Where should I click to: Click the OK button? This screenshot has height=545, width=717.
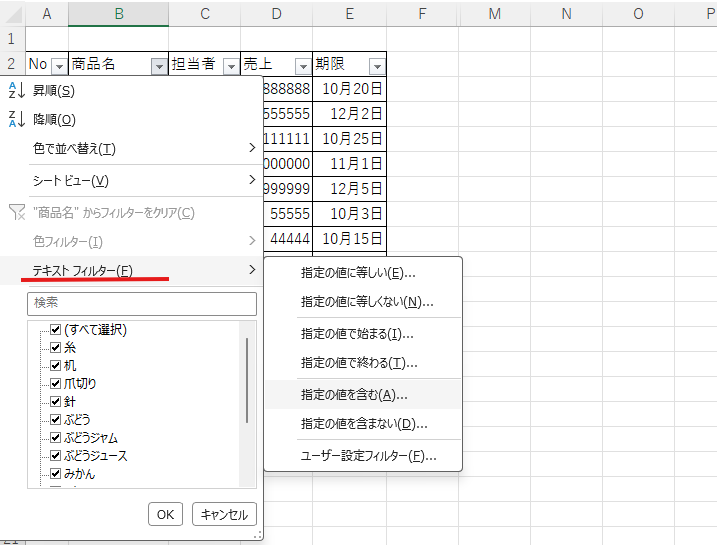[x=166, y=514]
